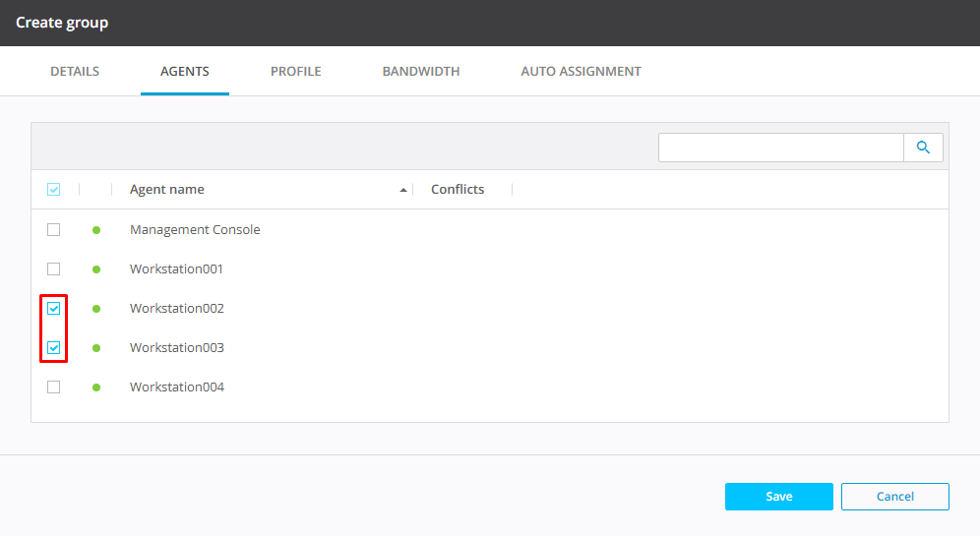Tick the Workstation004 checkbox

tap(54, 387)
